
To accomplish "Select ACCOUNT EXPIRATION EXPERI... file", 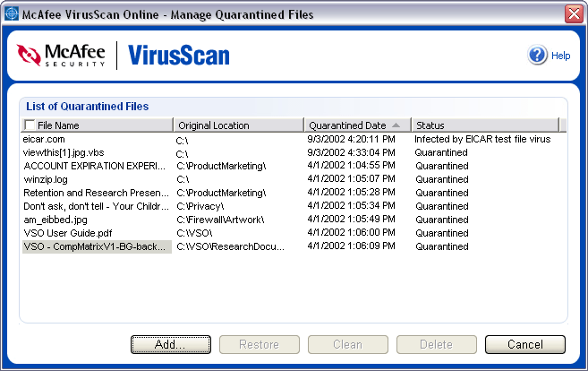I will tap(94, 166).
